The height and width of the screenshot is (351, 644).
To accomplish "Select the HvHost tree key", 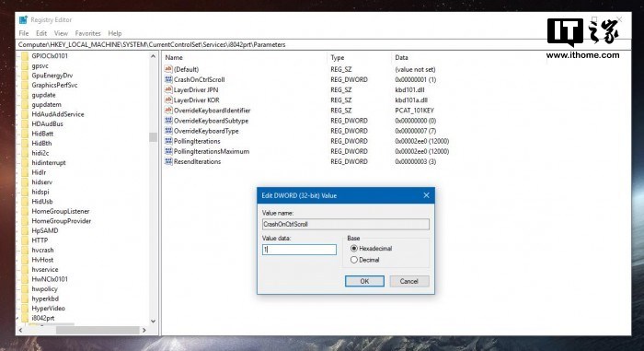I will click(42, 260).
